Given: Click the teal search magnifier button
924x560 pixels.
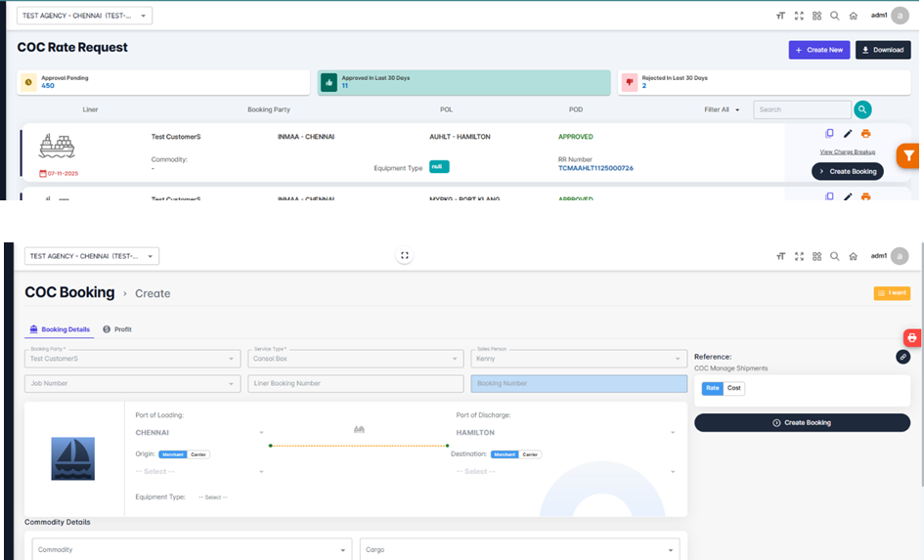Looking at the screenshot, I should tap(862, 109).
